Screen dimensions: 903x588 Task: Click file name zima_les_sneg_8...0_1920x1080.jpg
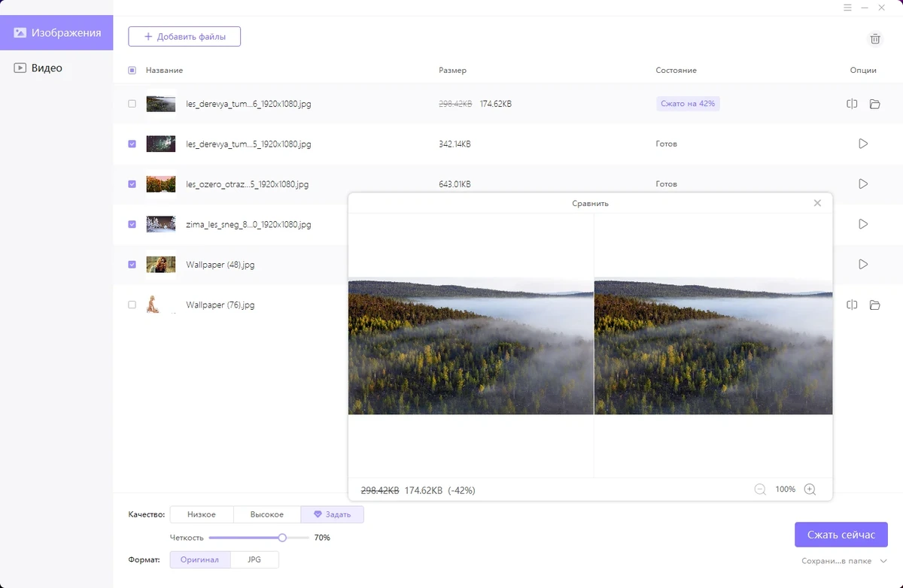248,224
